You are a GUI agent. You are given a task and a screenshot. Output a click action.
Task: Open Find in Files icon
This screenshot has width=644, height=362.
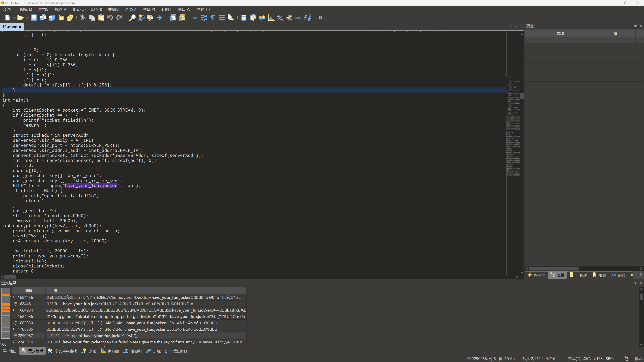[150, 18]
